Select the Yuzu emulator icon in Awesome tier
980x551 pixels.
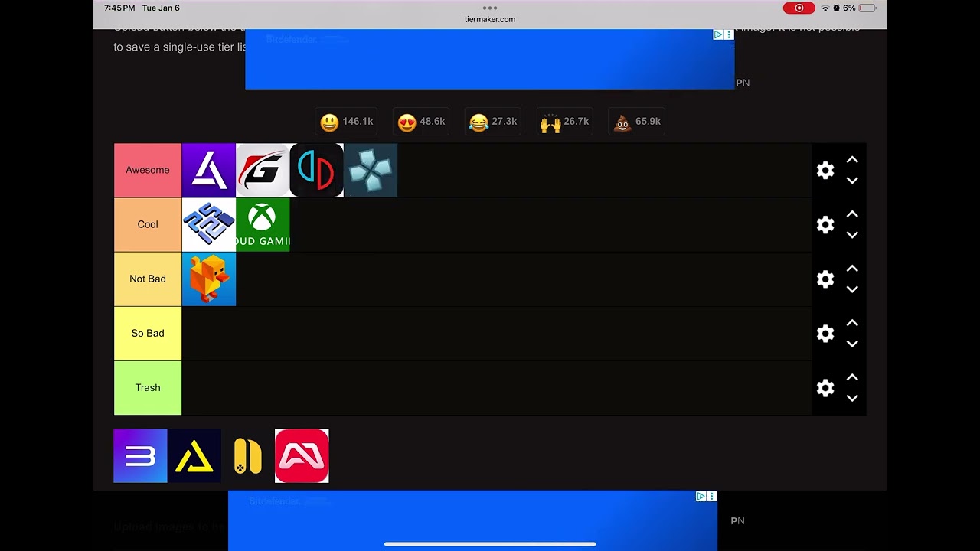[316, 170]
